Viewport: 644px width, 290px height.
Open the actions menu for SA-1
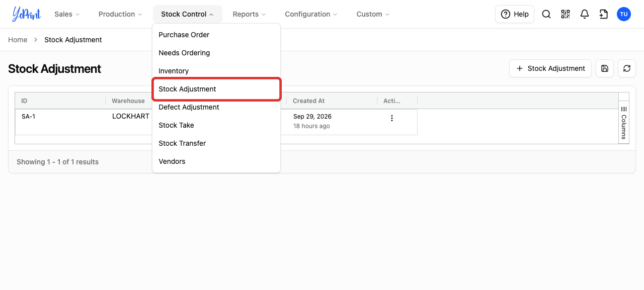392,118
